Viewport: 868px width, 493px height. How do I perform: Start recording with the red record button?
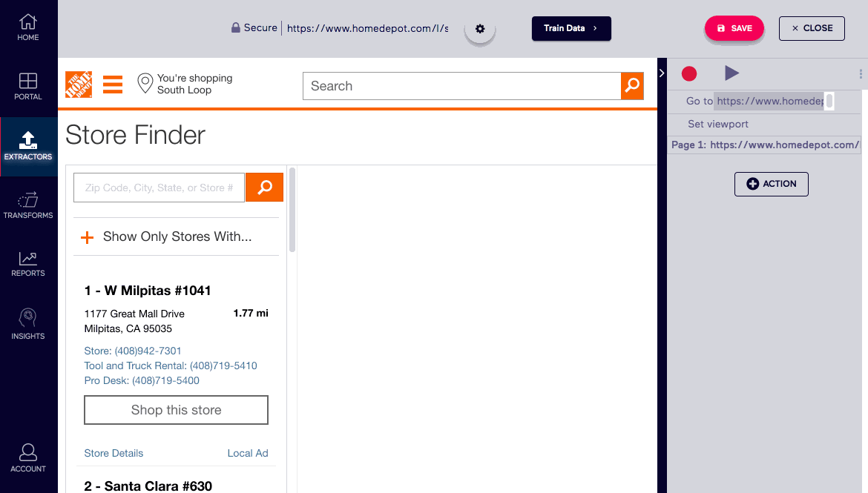tap(688, 73)
